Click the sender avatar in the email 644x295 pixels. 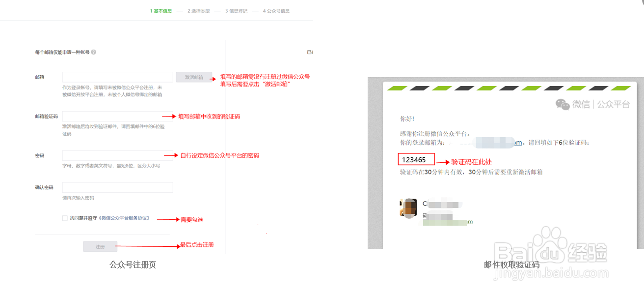pos(408,207)
